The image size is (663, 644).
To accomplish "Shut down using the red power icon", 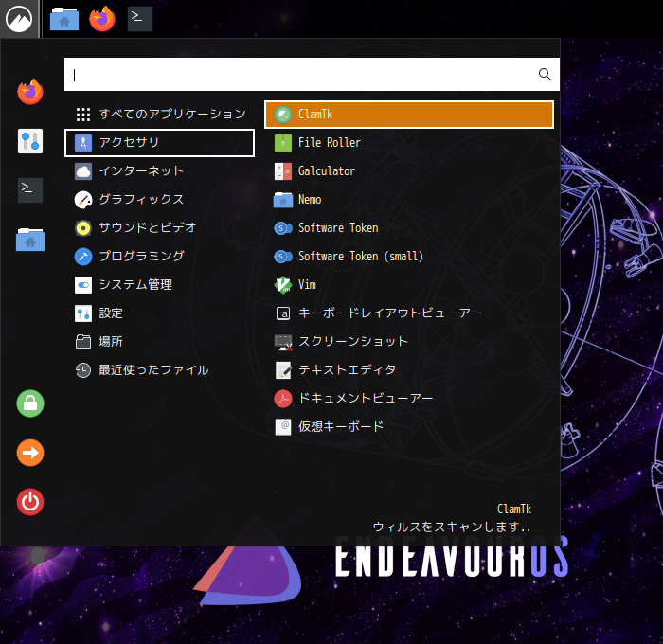I will [30, 502].
